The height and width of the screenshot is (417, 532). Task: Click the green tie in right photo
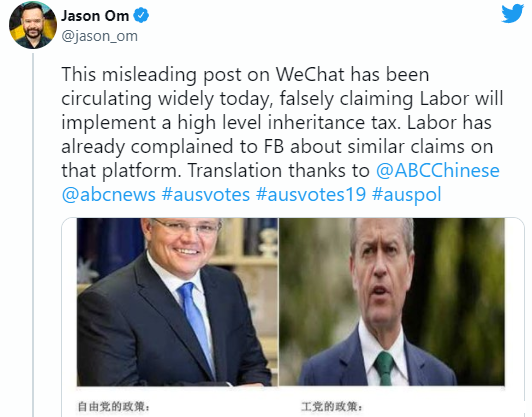384,368
